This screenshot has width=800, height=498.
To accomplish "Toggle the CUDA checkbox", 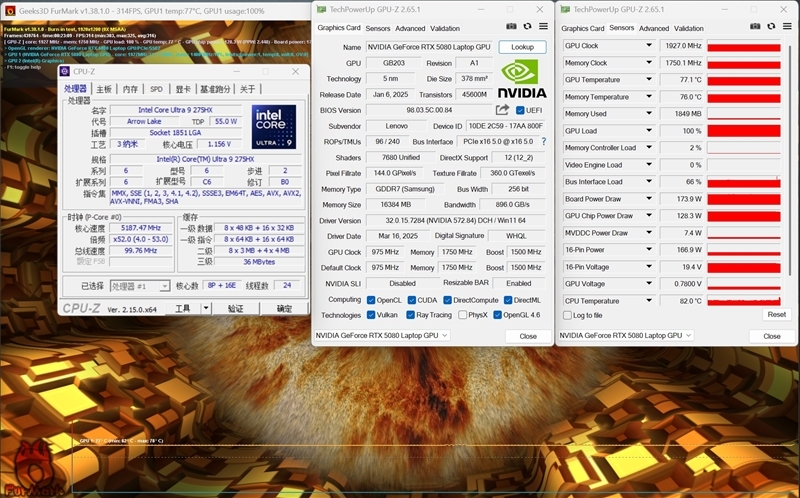I will click(x=412, y=300).
